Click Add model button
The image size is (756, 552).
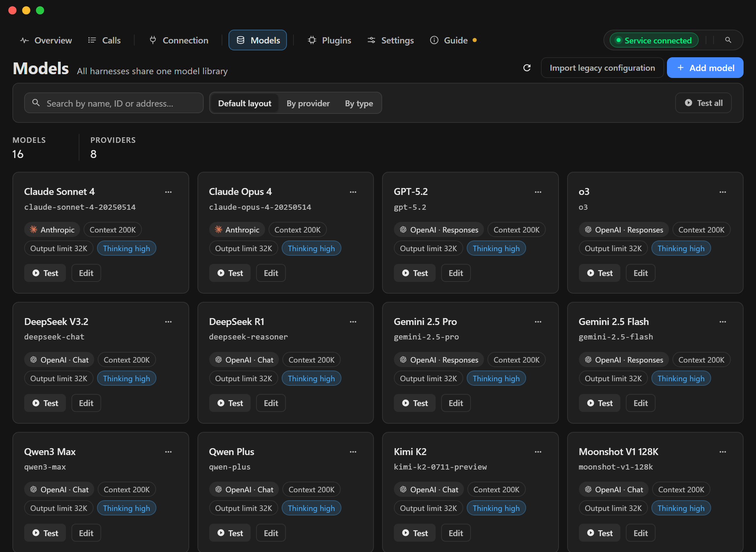pos(705,68)
